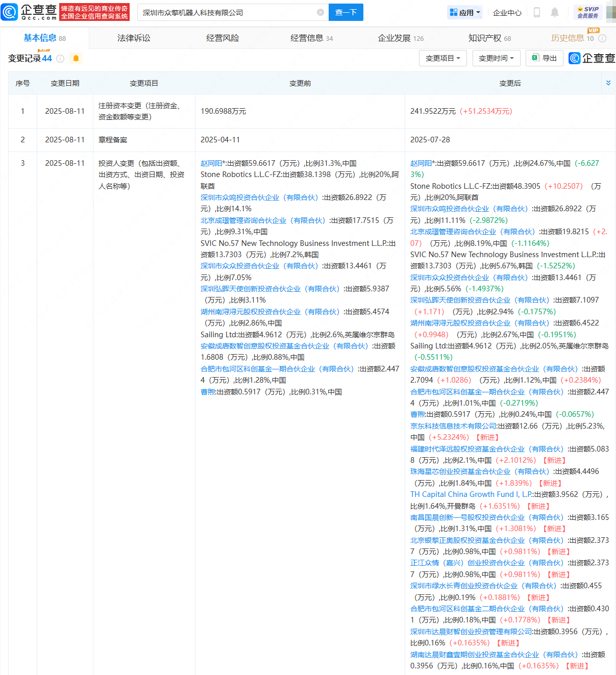Open the notification bell in header
This screenshot has width=616, height=675.
tap(555, 12)
